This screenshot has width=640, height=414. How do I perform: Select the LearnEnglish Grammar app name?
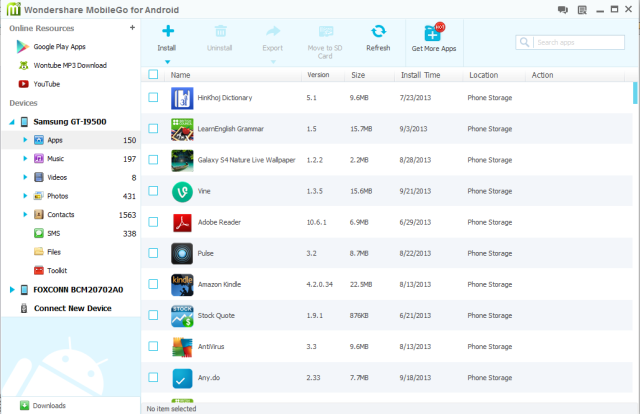(x=231, y=129)
